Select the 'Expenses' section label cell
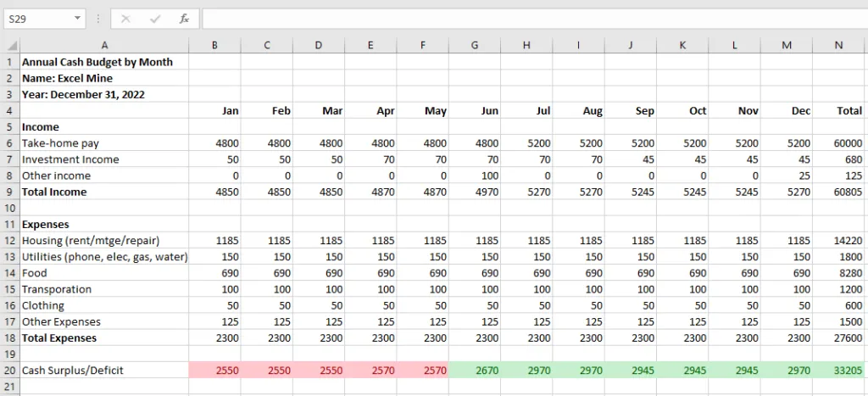Image resolution: width=868 pixels, height=396 pixels. (104, 225)
